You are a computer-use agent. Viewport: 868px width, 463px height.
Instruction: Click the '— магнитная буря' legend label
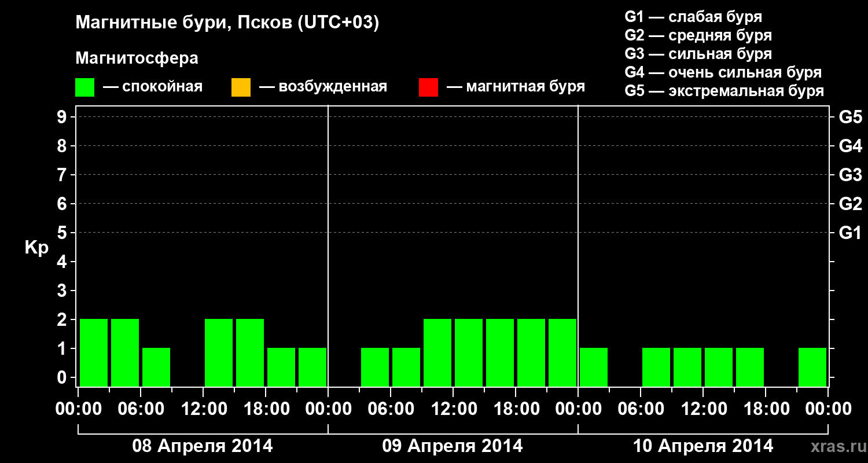pyautogui.click(x=516, y=87)
